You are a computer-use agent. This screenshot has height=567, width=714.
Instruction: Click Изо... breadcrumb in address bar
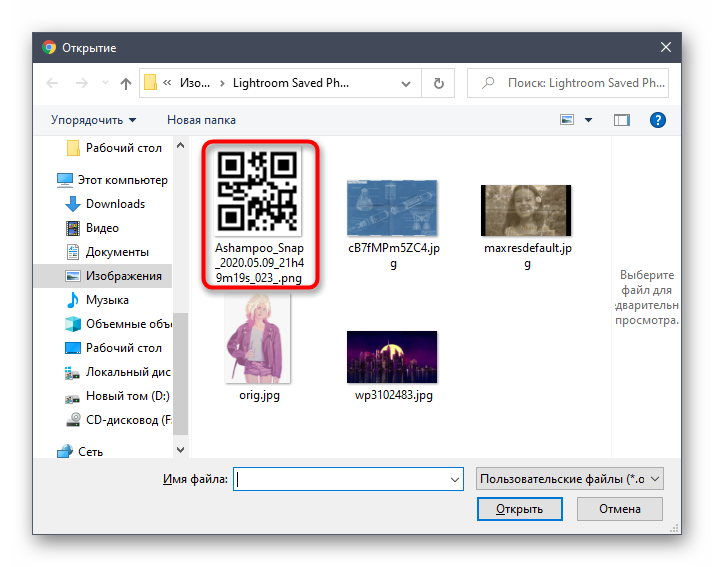(x=195, y=83)
